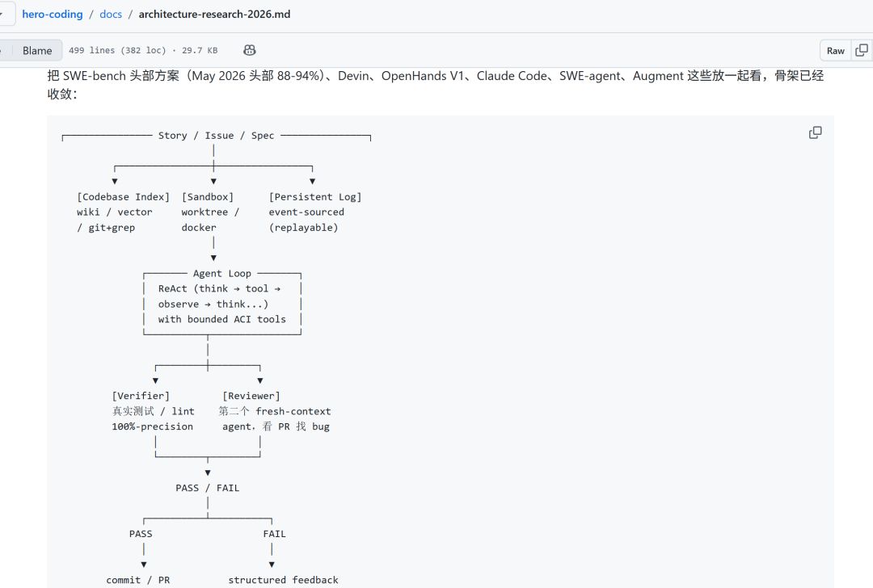Viewport: 873px width, 588px height.
Task: Click the 'event-sourced' line
Action: [x=306, y=212]
